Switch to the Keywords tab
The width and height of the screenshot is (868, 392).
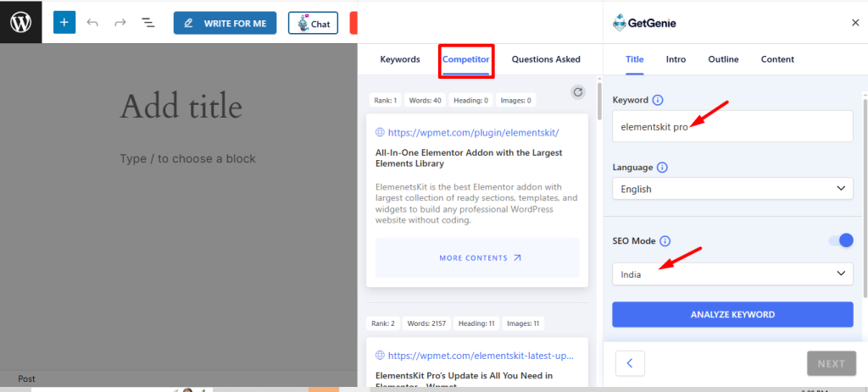400,59
